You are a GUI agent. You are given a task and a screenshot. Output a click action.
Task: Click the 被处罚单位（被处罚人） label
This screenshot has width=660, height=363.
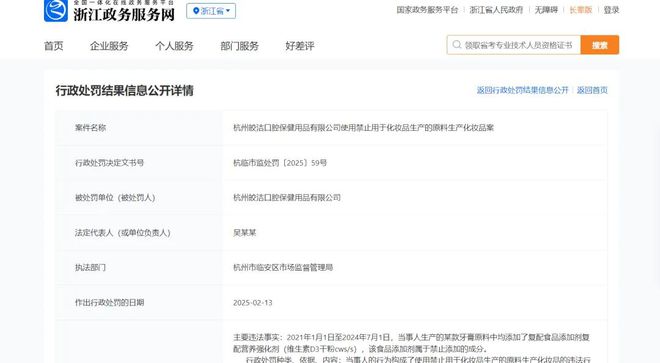point(115,198)
